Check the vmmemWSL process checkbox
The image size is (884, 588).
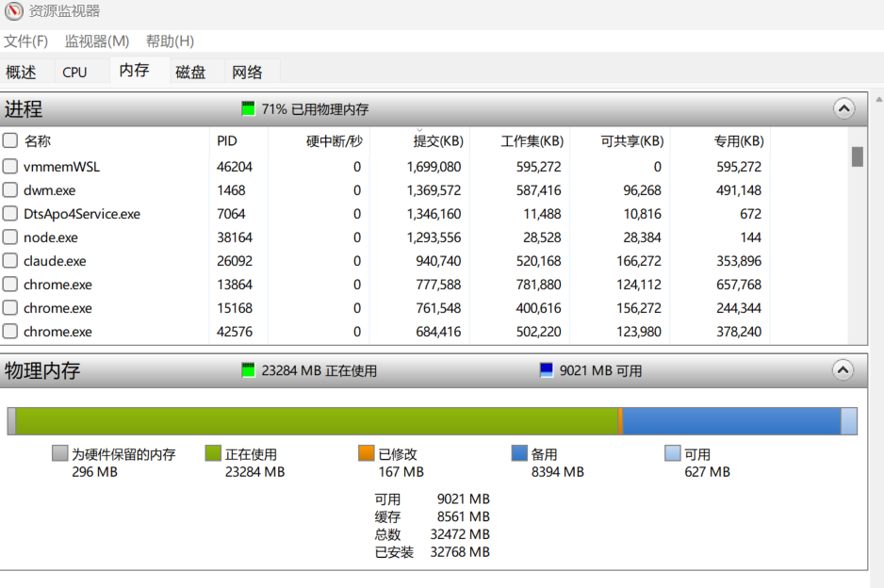coord(10,166)
